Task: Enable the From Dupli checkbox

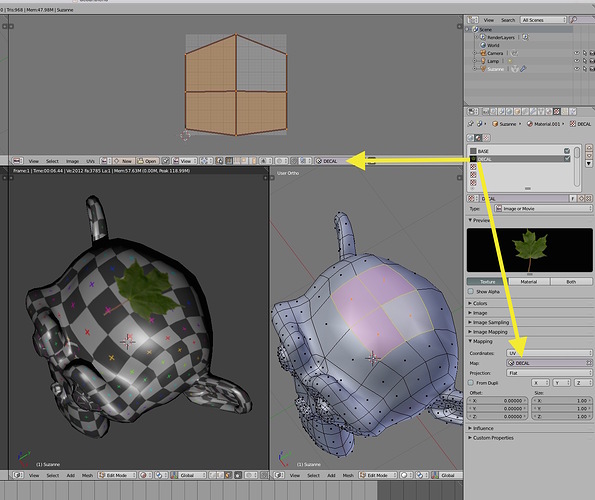Action: pos(471,383)
